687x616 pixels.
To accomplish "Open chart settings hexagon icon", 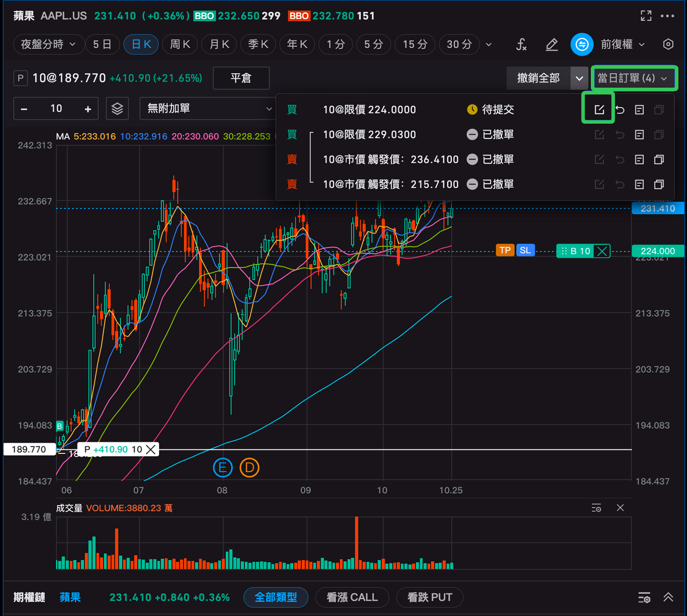I will point(668,44).
